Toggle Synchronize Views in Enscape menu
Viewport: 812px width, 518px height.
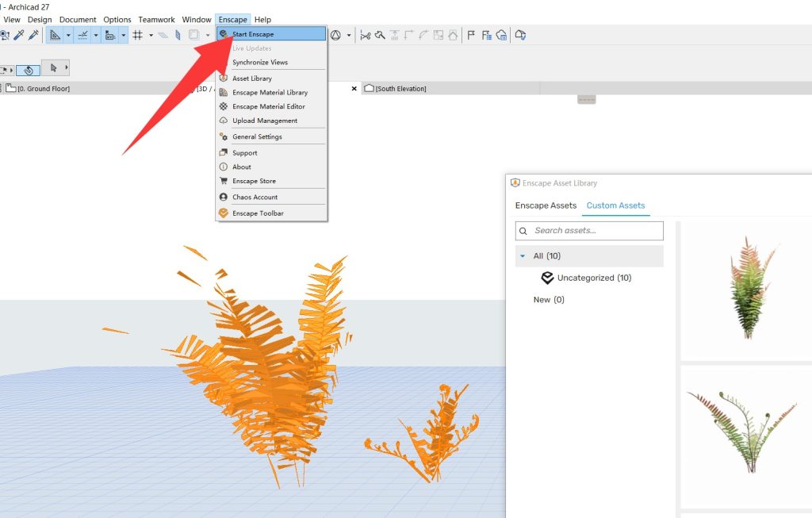(x=260, y=62)
